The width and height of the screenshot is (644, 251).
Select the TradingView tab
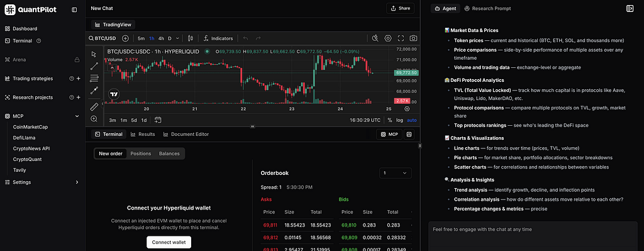pyautogui.click(x=113, y=25)
